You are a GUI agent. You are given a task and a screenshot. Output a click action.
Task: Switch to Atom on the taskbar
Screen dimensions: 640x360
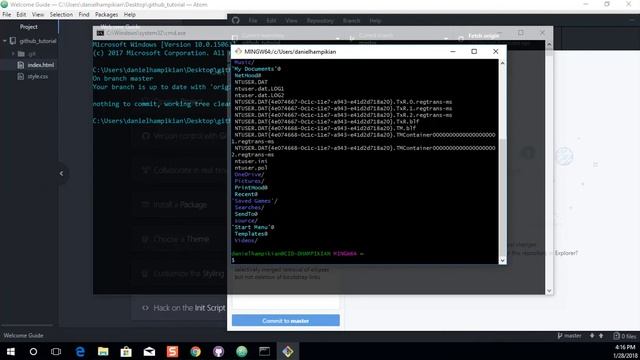pos(242,351)
